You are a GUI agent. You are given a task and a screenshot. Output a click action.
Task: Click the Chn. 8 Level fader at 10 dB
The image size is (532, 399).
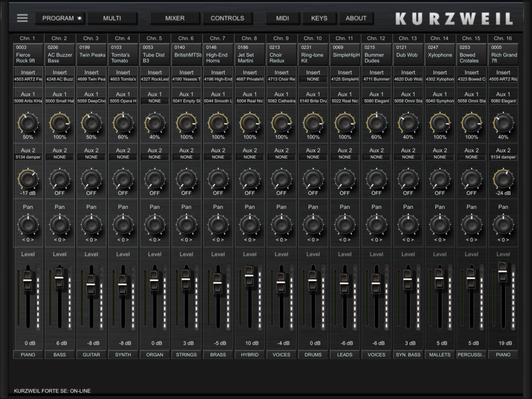pyautogui.click(x=249, y=275)
